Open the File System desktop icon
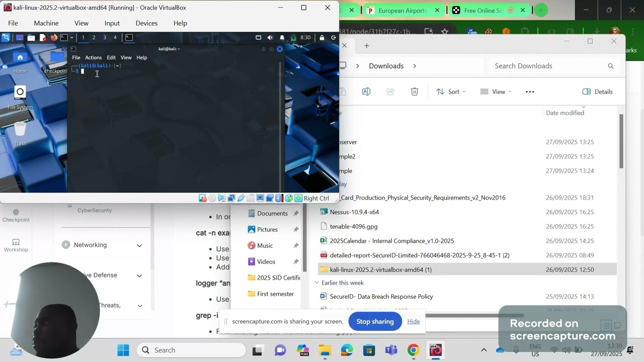 [20, 97]
